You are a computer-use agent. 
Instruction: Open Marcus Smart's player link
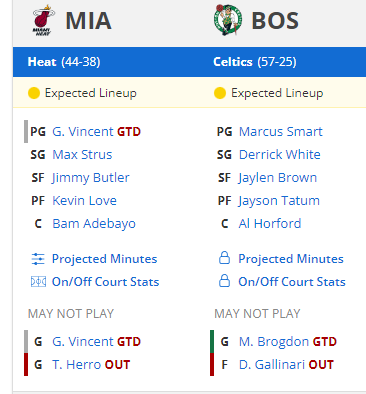(x=281, y=132)
